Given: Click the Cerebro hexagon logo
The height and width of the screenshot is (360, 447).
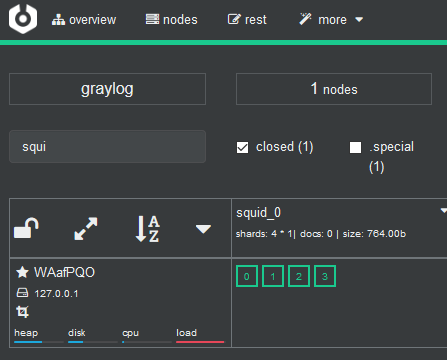Looking at the screenshot, I should click(23, 19).
